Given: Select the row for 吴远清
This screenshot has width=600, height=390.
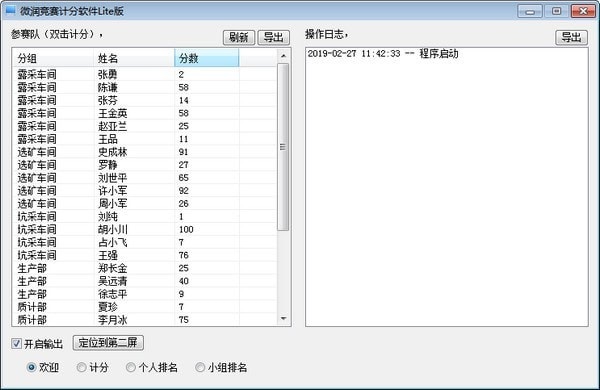Looking at the screenshot, I should coord(145,281).
